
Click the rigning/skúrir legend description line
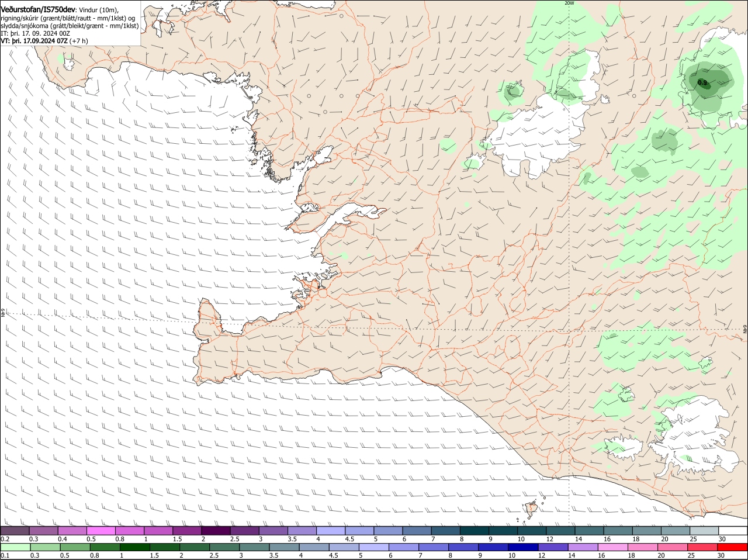pos(68,18)
